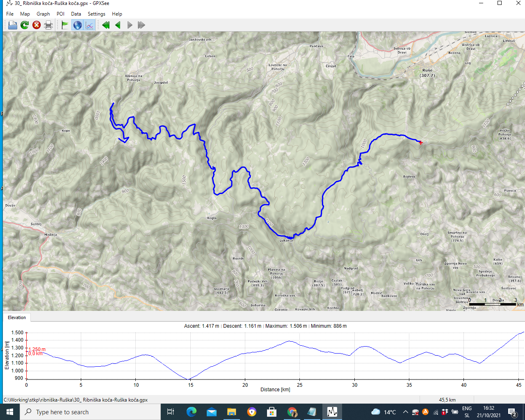This screenshot has width=525, height=420.
Task: Go to the first file (double left arrow)
Action: pos(106,25)
